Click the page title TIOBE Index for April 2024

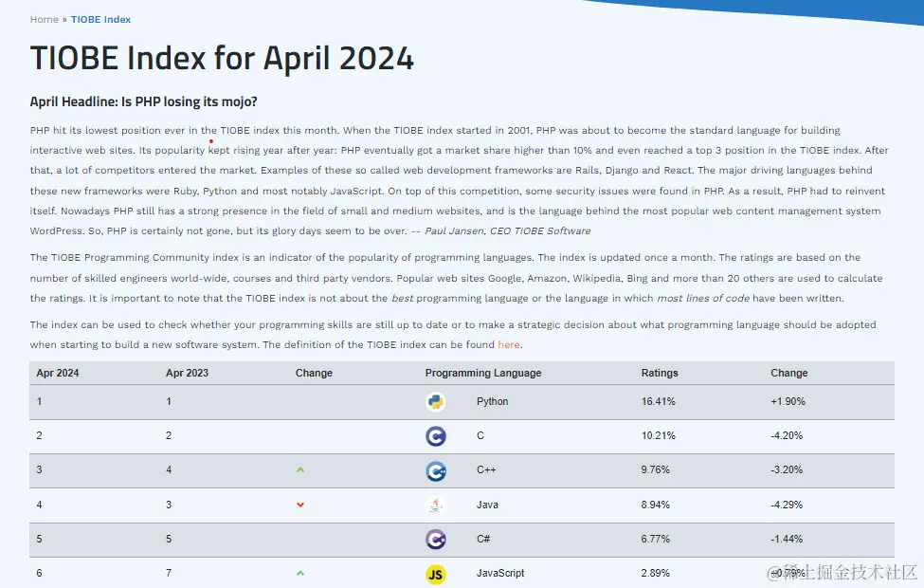click(222, 59)
